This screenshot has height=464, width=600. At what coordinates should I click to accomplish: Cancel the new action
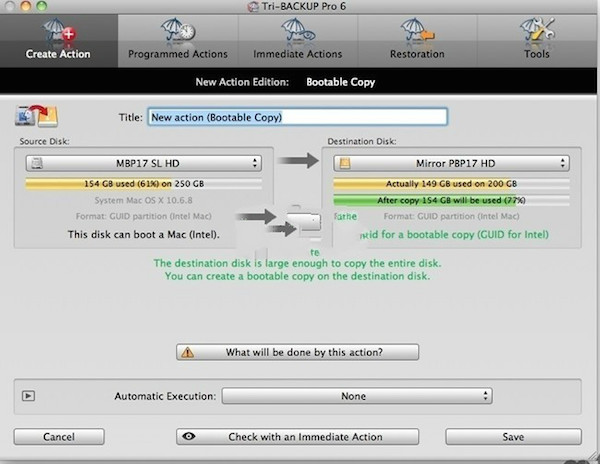point(59,436)
